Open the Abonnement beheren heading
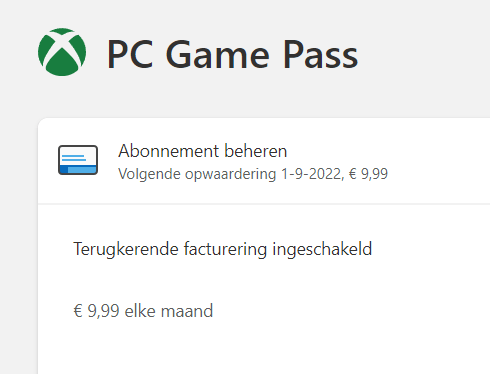The height and width of the screenshot is (375, 490). pos(203,151)
